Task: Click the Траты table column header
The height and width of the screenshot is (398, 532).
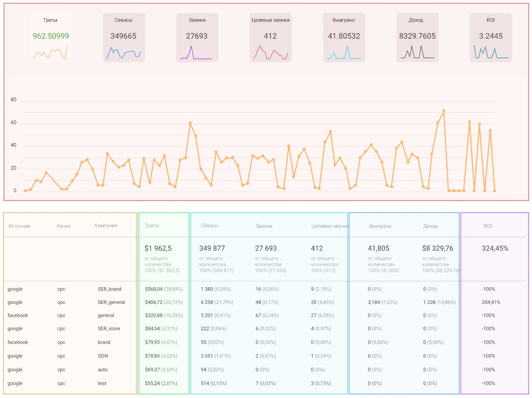Action: coord(152,225)
